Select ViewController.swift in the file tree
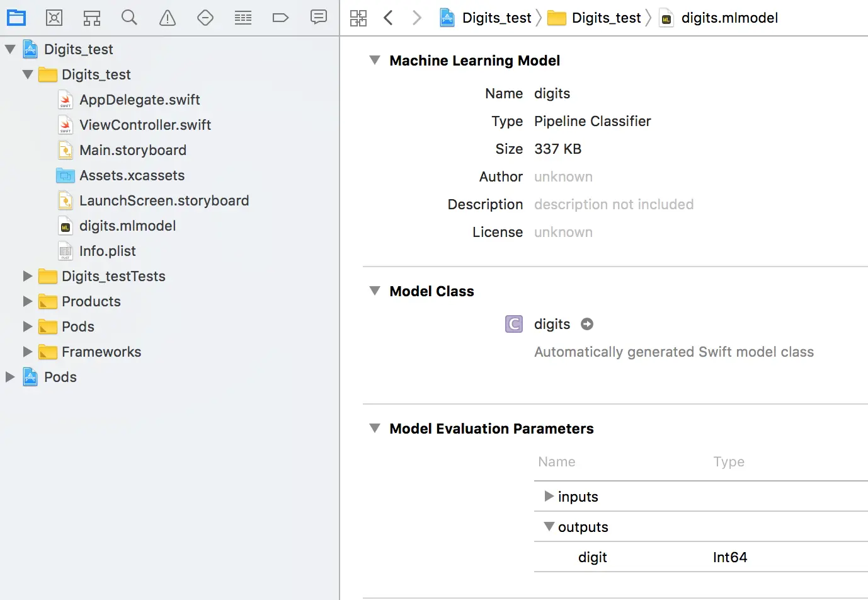Image resolution: width=868 pixels, height=600 pixels. point(145,125)
